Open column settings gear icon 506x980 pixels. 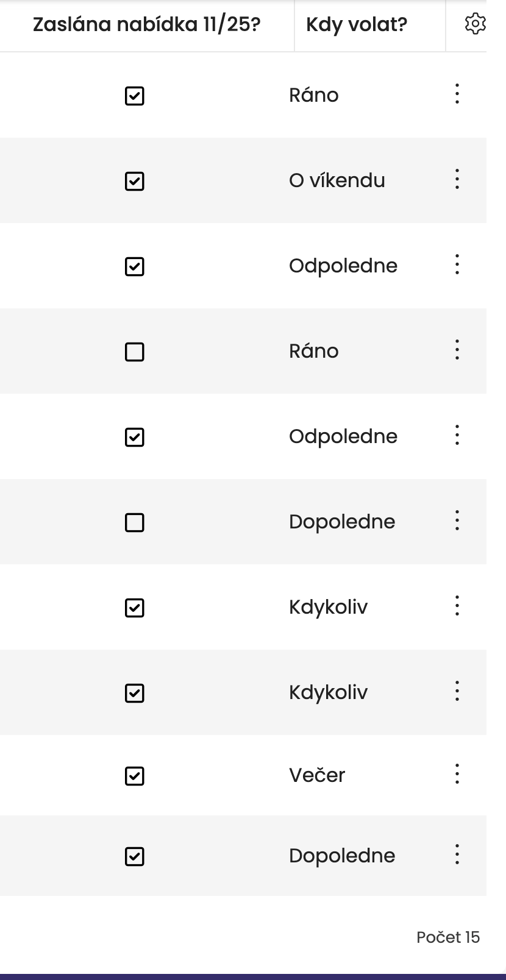click(x=475, y=24)
